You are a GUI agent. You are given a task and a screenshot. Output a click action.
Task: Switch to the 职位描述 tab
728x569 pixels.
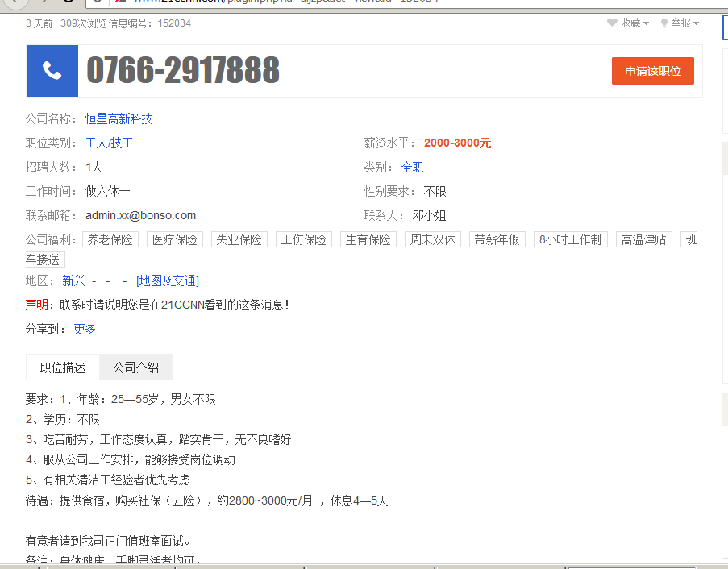pos(63,368)
